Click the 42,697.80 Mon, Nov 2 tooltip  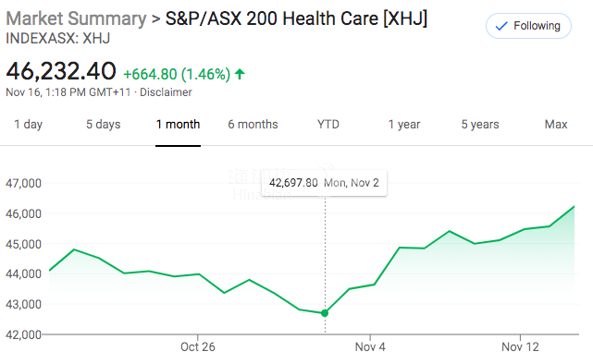[x=324, y=183]
